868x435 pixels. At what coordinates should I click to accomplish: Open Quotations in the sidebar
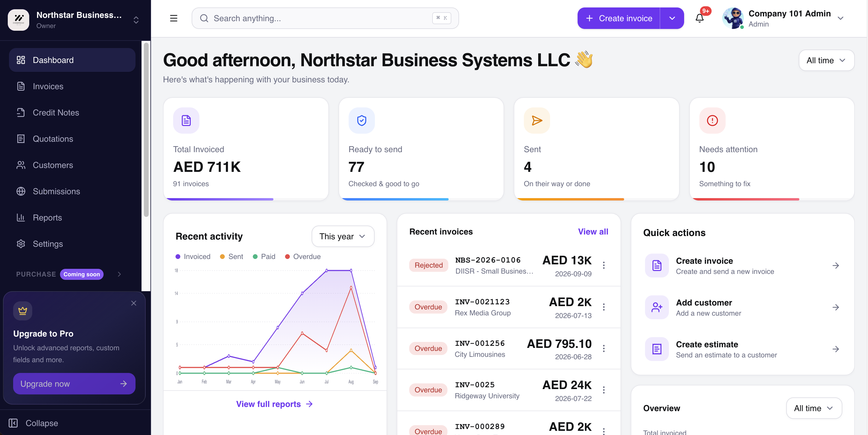tap(72, 139)
